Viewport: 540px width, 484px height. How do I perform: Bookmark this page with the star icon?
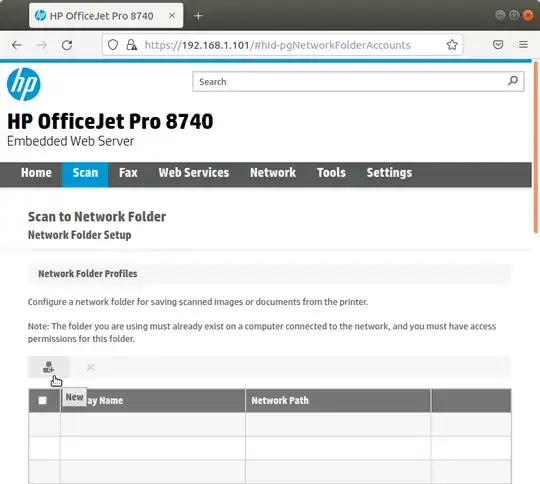coord(452,45)
